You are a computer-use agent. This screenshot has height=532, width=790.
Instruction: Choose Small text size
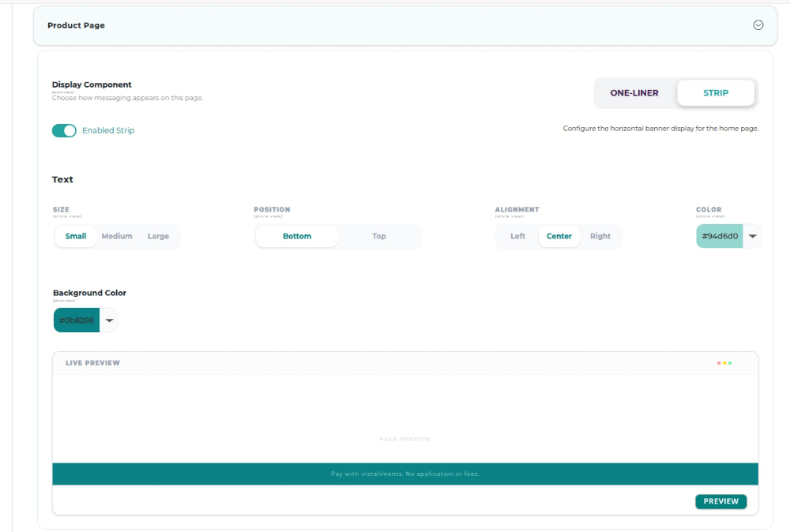click(76, 236)
